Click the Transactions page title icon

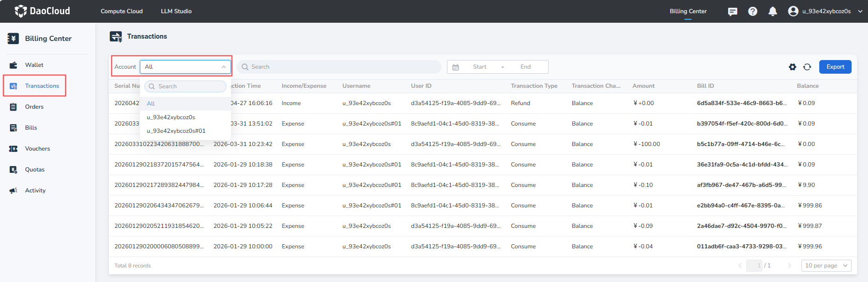pos(116,36)
